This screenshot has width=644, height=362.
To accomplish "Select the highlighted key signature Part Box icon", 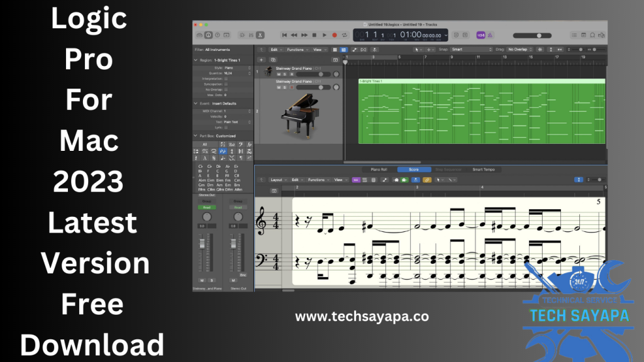I will click(223, 151).
